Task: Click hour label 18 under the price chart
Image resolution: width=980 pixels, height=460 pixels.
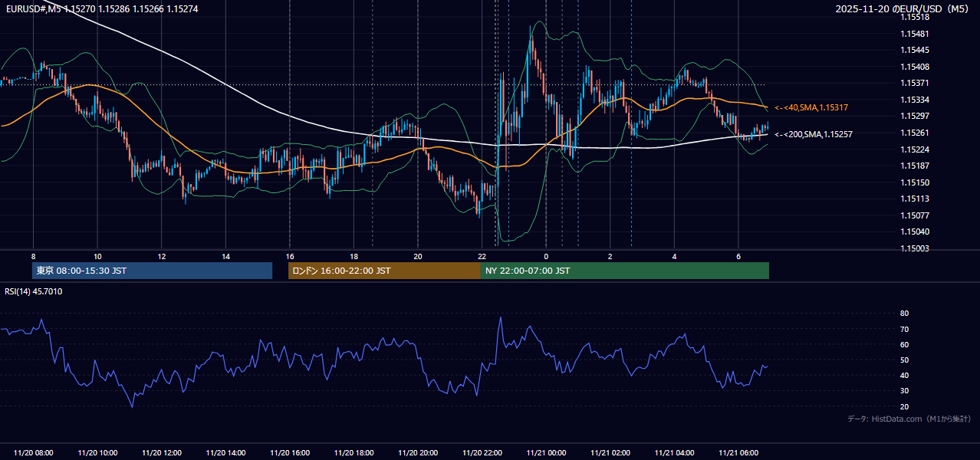Action: [x=354, y=256]
